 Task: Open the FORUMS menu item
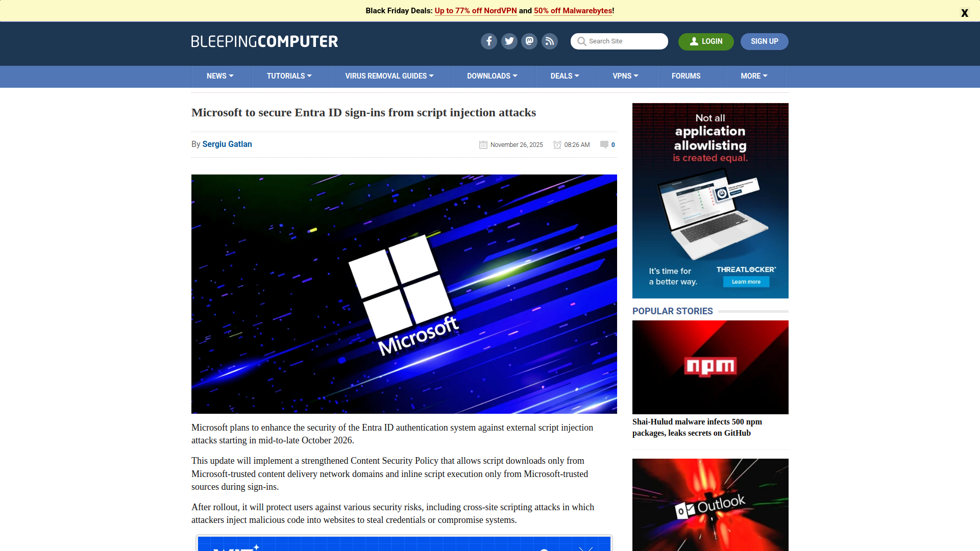685,76
